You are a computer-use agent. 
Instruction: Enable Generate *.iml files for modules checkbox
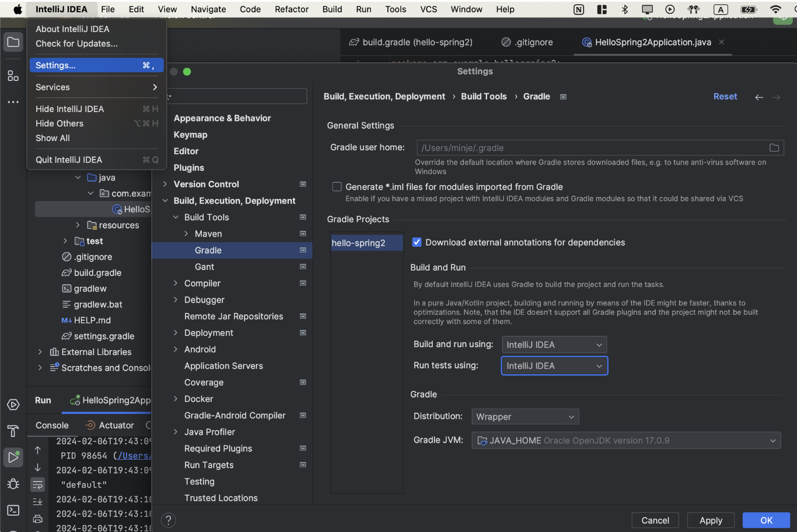click(337, 187)
